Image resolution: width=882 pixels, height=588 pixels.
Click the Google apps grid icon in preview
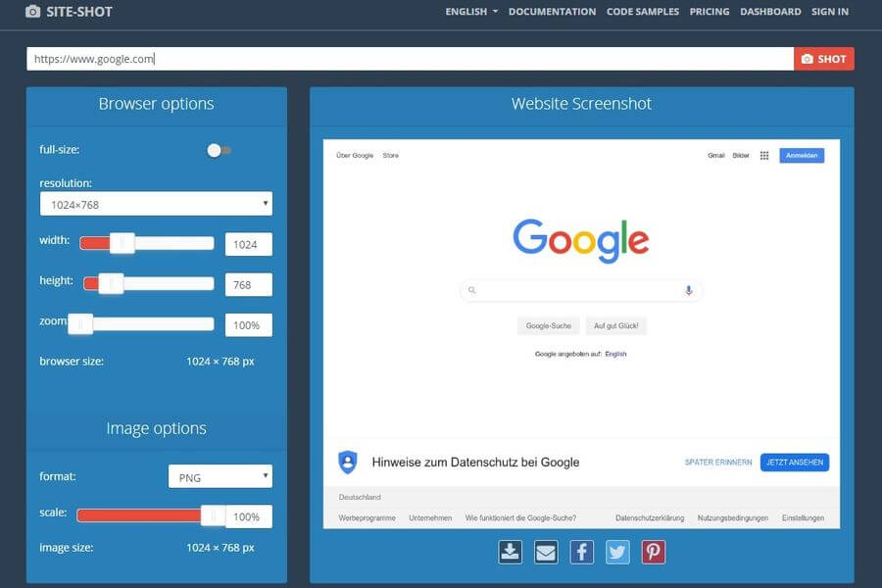point(764,155)
